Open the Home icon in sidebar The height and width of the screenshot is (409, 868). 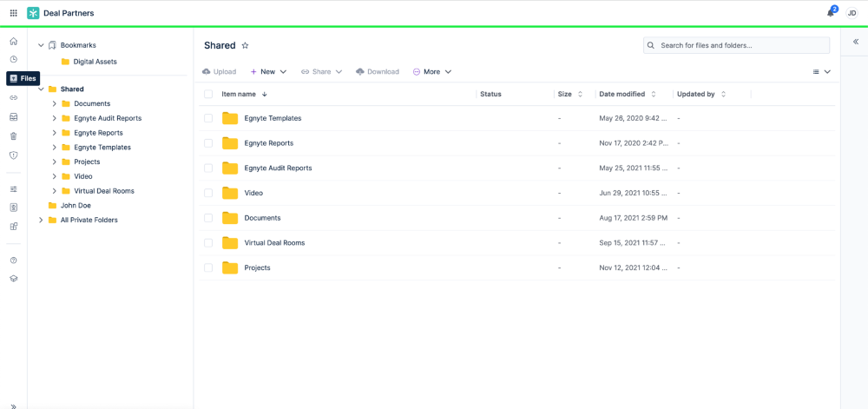coord(14,41)
